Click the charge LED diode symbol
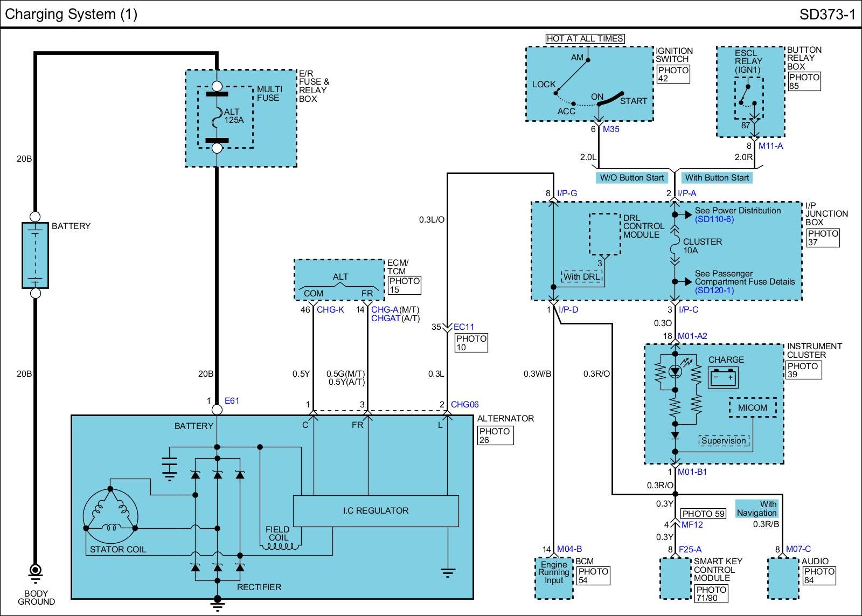862x616 pixels. [675, 371]
